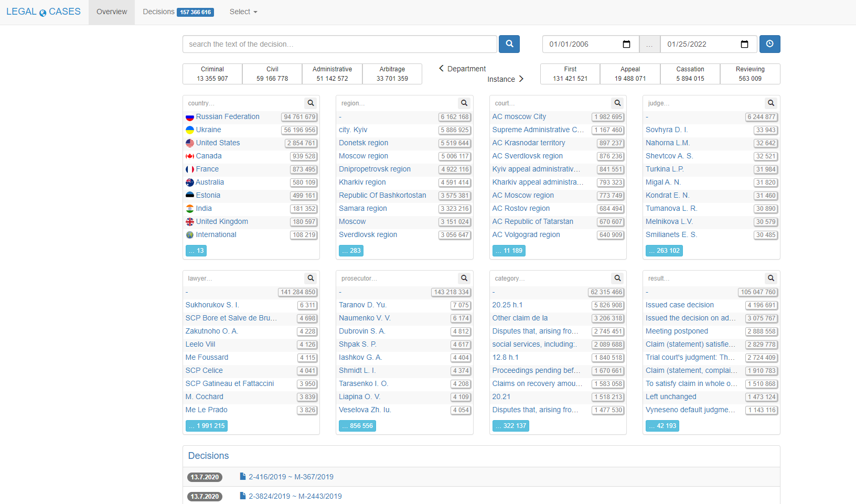Click the Canada flag icon
This screenshot has height=504, width=856.
pyautogui.click(x=190, y=156)
